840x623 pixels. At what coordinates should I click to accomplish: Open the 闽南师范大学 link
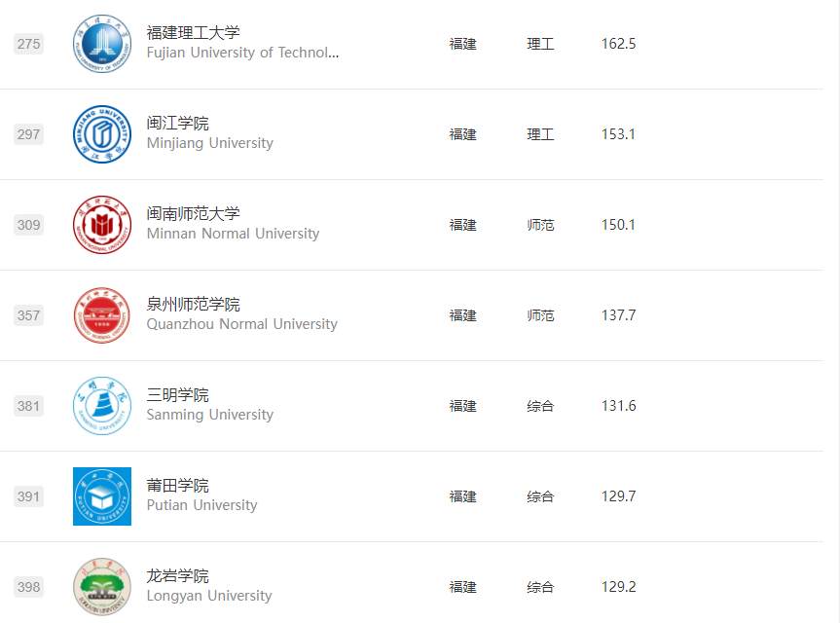193,214
